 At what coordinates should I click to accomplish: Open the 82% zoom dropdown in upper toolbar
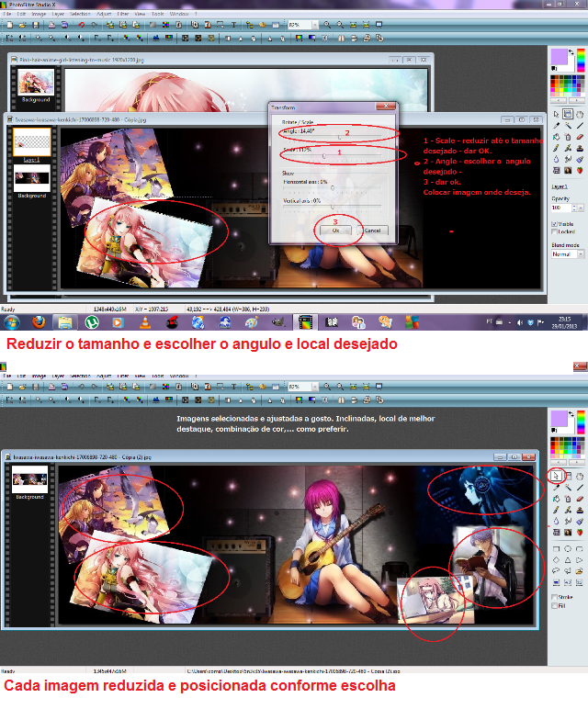pos(315,25)
